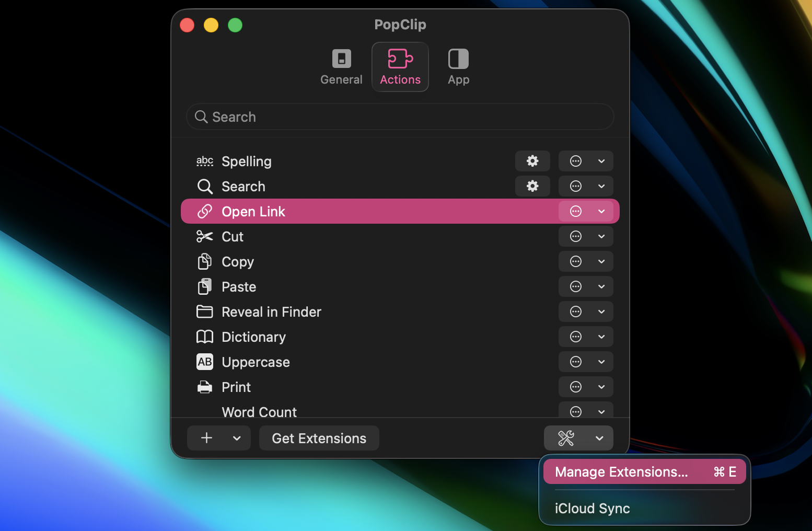The height and width of the screenshot is (531, 812).
Task: Expand the Open Link chevron dropdown
Action: point(601,211)
